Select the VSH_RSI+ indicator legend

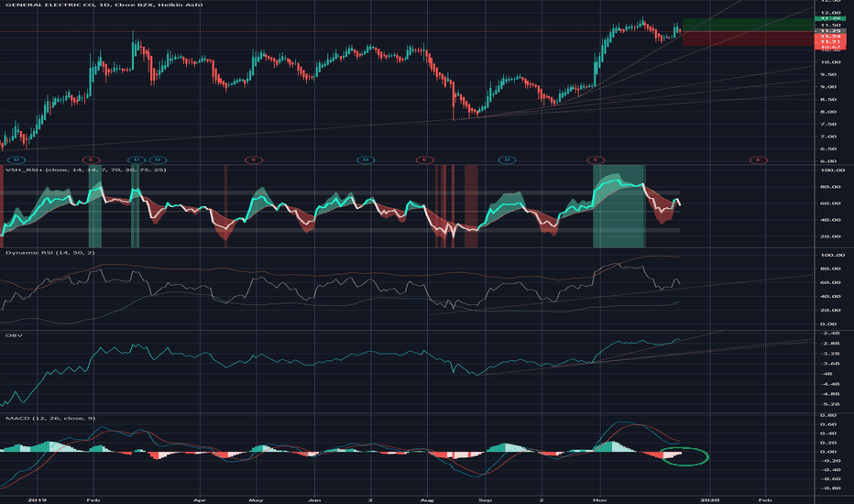tap(85, 170)
